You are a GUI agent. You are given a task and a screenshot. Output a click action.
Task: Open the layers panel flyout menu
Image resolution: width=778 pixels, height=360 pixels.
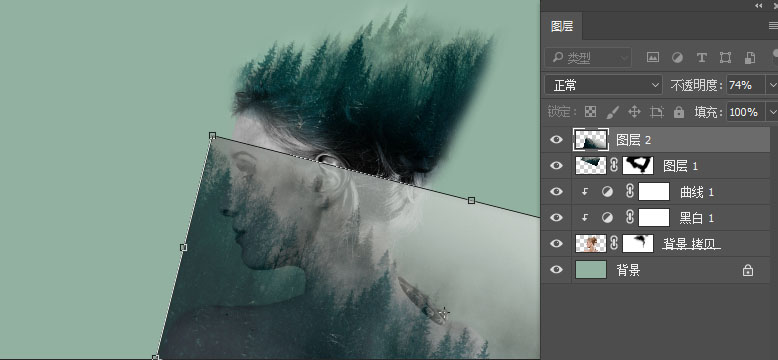tap(773, 25)
